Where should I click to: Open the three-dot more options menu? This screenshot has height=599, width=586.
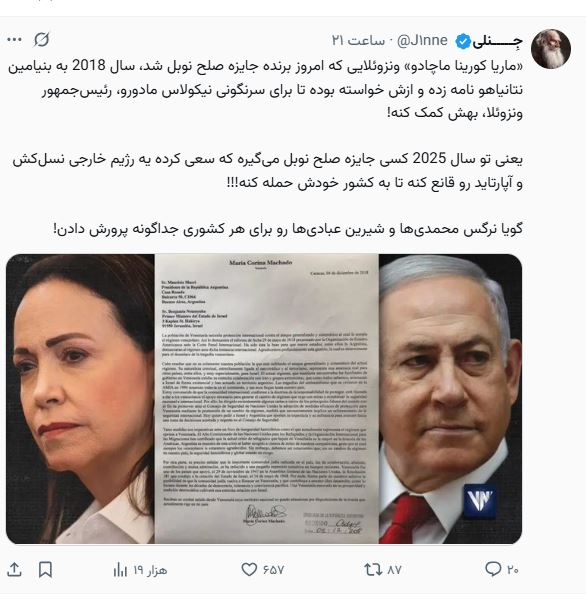pos(15,40)
